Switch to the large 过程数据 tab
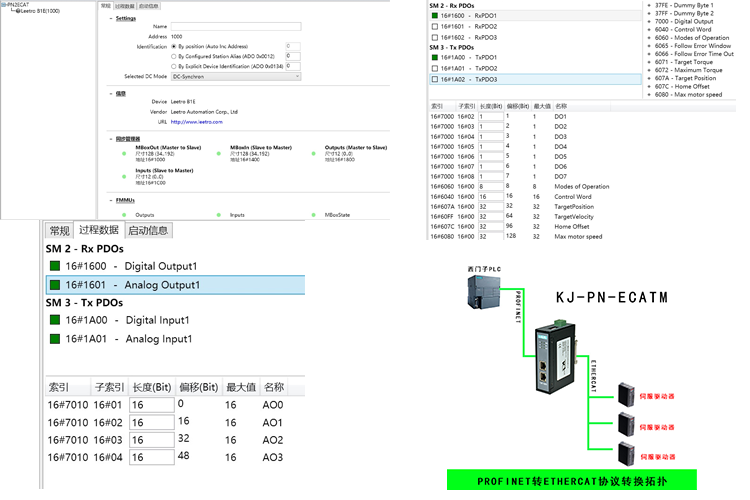 99,230
